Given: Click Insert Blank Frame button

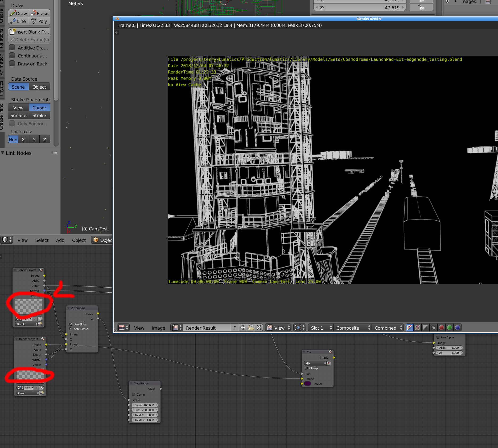Looking at the screenshot, I should pos(29,32).
